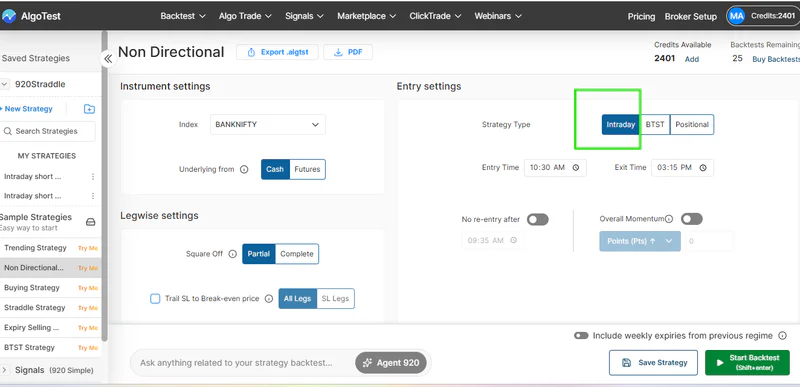Click Buy Backtests link
This screenshot has height=387, width=800.
(776, 59)
